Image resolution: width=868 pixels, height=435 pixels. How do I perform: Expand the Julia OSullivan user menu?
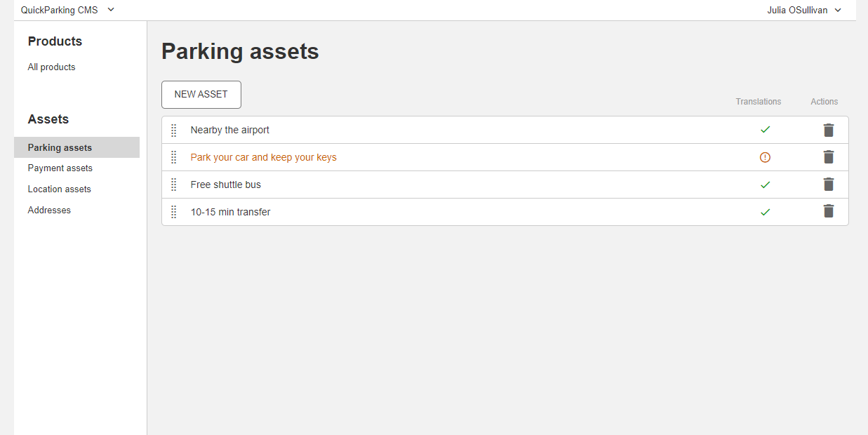[804, 10]
